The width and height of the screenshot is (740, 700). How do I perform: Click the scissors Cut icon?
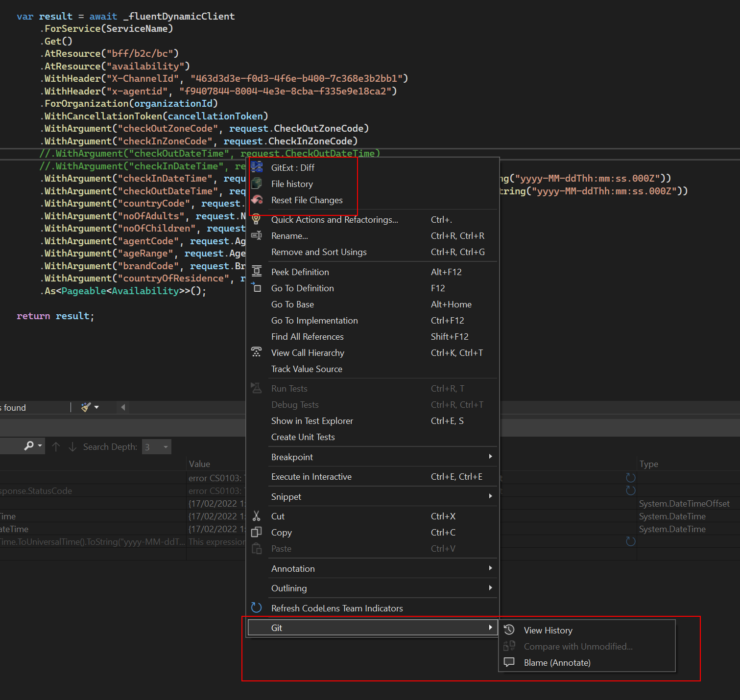[x=256, y=516]
